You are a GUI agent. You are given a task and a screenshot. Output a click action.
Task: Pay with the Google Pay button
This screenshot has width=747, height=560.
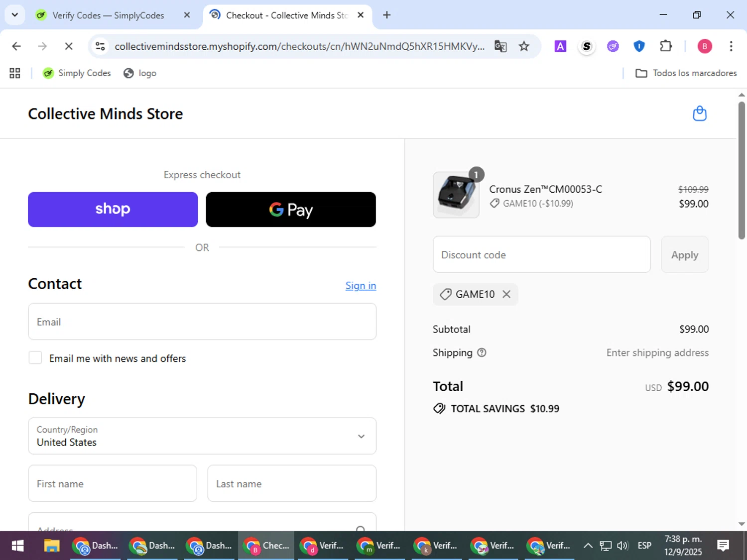coord(291,210)
